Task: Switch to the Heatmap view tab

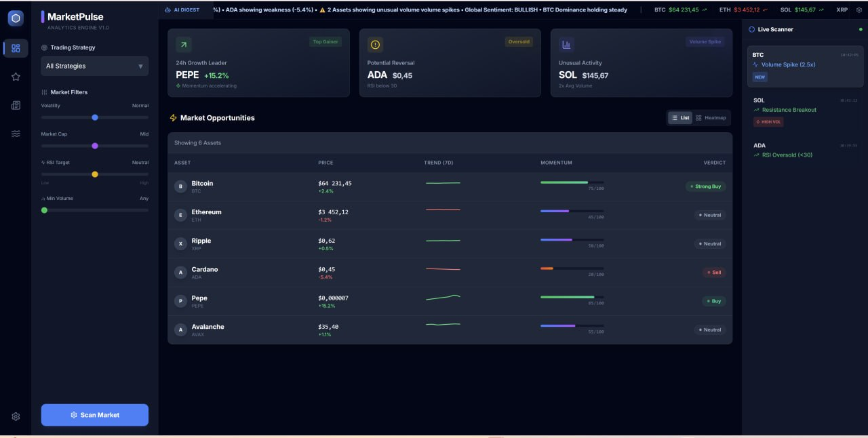Action: coord(712,117)
